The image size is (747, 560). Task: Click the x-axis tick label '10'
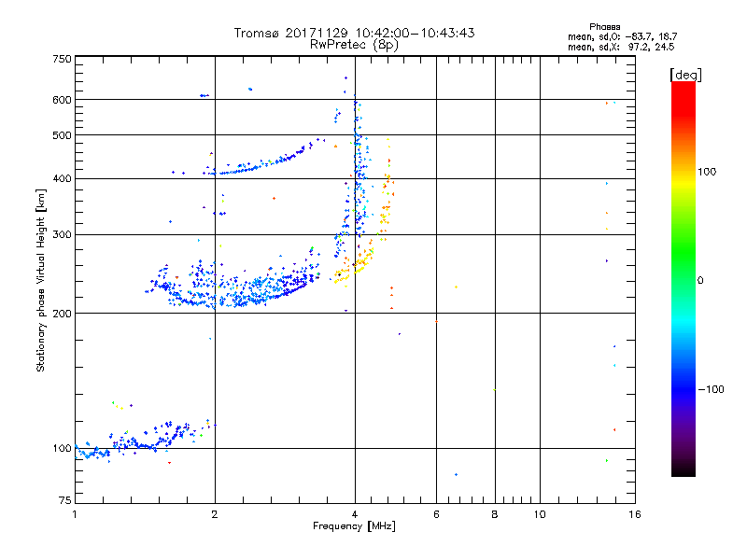point(540,514)
